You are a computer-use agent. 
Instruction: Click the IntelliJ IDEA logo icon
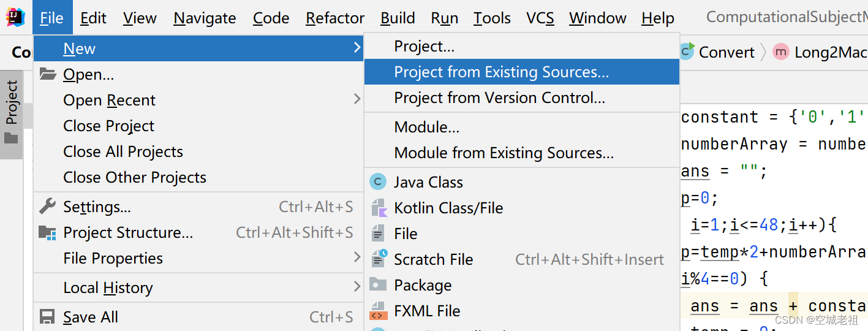(x=15, y=17)
